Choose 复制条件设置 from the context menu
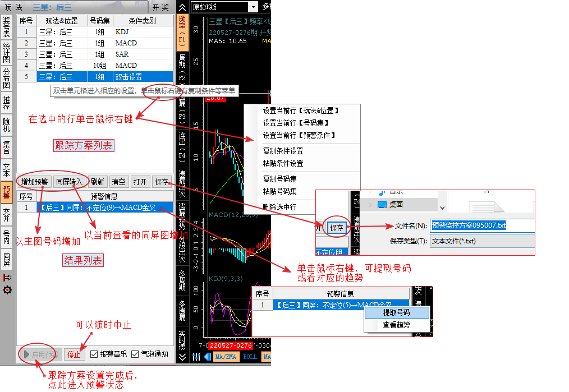The image size is (569, 392). pyautogui.click(x=283, y=151)
